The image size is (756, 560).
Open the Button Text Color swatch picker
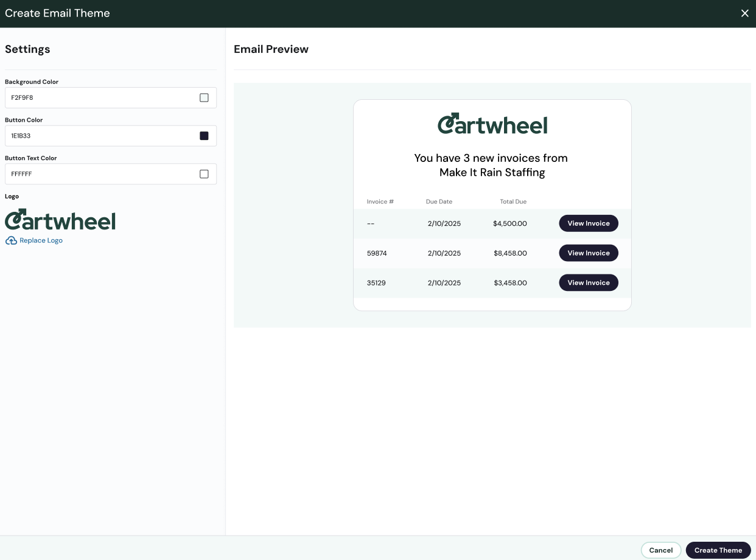point(204,174)
